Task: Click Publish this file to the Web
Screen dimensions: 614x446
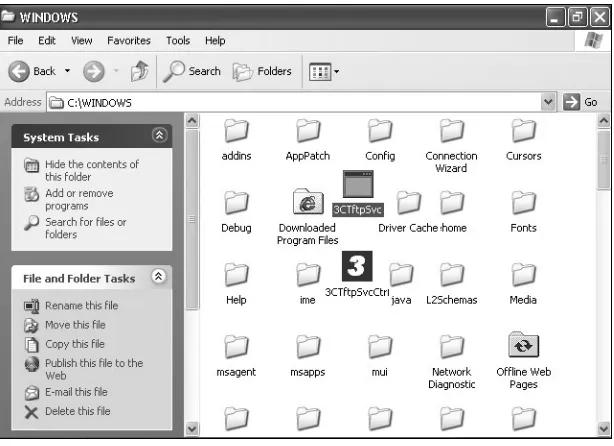Action: pyautogui.click(x=84, y=369)
